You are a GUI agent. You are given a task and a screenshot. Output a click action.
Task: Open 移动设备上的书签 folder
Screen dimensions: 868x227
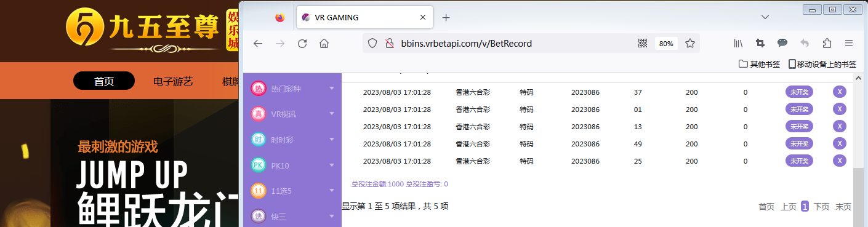coord(822,64)
